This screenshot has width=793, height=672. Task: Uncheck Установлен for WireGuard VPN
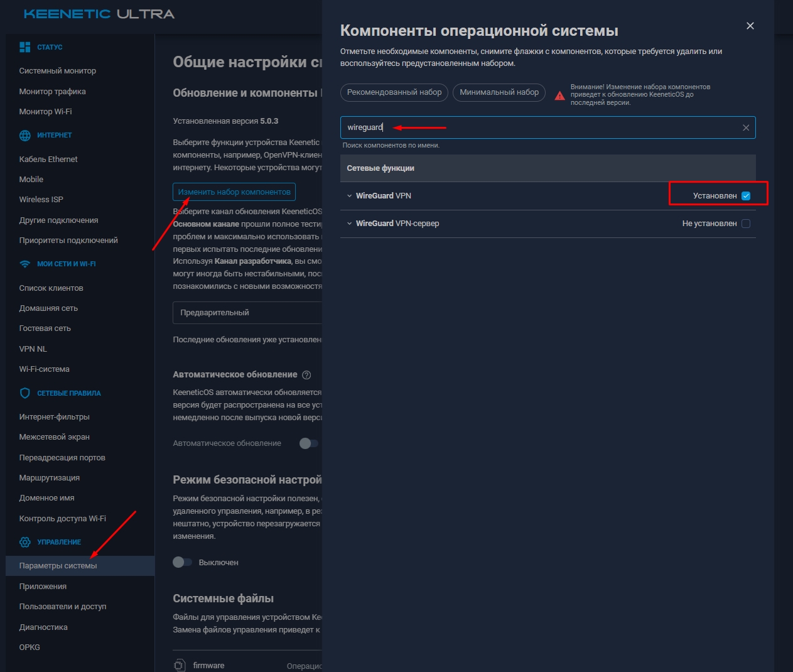[745, 195]
